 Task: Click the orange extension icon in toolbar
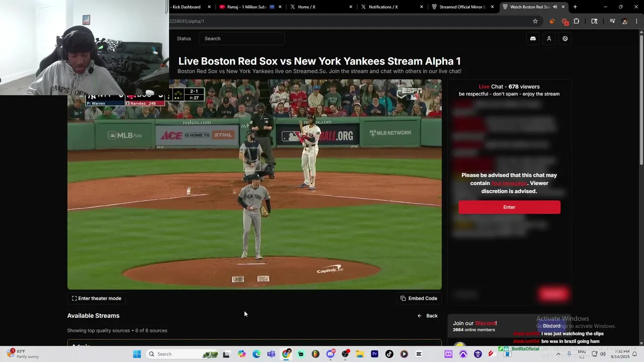pyautogui.click(x=552, y=21)
